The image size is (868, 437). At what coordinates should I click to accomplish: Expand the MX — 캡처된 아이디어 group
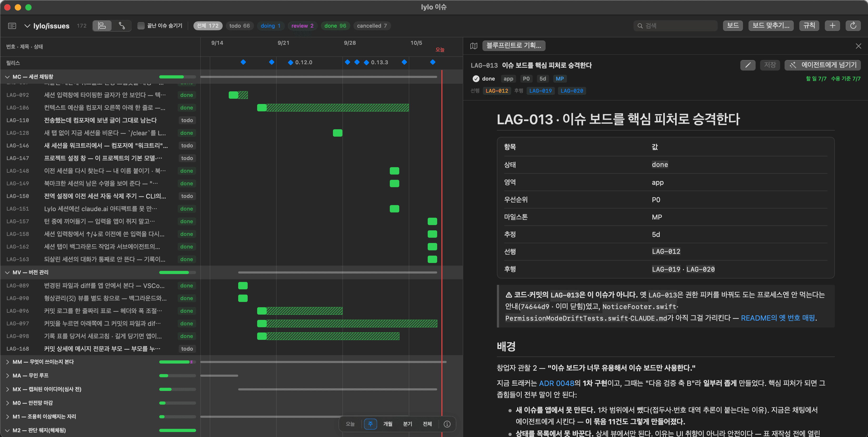pyautogui.click(x=7, y=389)
